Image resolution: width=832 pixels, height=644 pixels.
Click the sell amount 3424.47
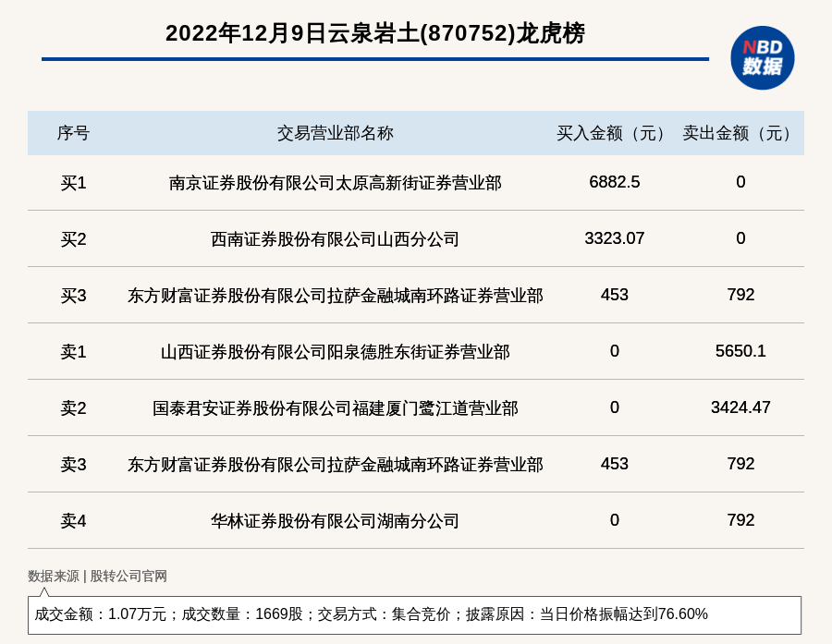tap(740, 407)
